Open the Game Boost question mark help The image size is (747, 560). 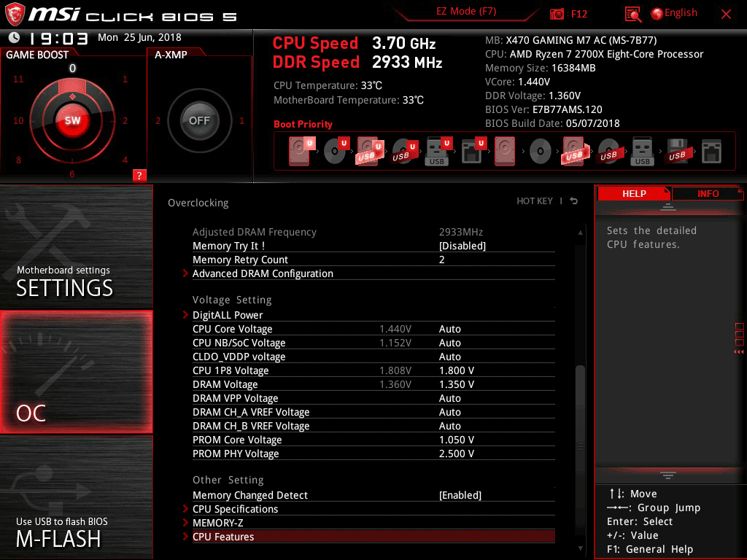[139, 175]
